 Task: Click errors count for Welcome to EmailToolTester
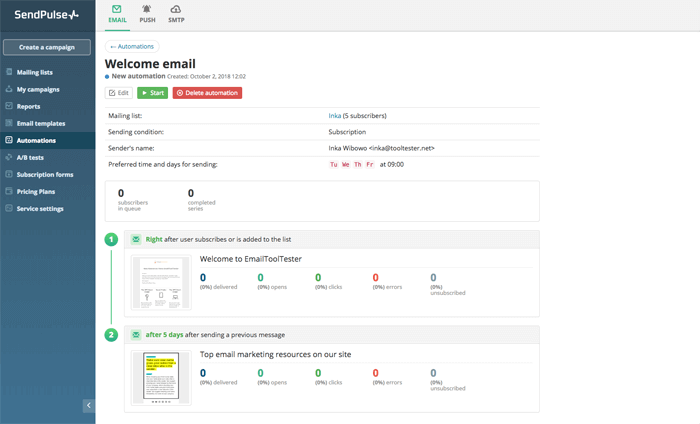(375, 278)
